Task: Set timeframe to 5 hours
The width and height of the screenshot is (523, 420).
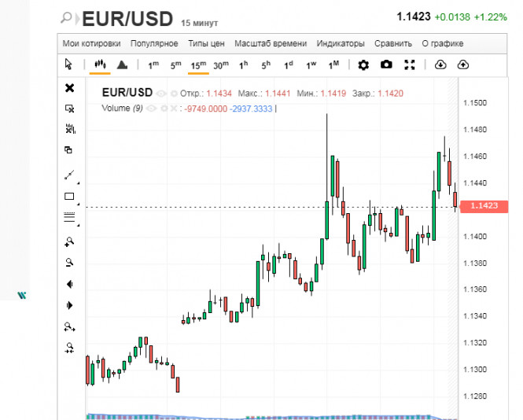Action: [266, 65]
